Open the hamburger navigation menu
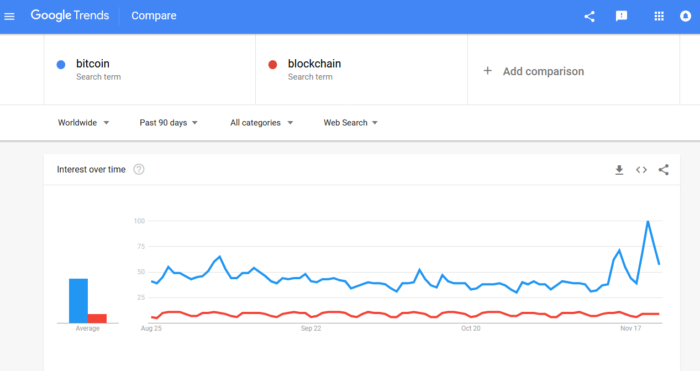The image size is (700, 371). 9,17
